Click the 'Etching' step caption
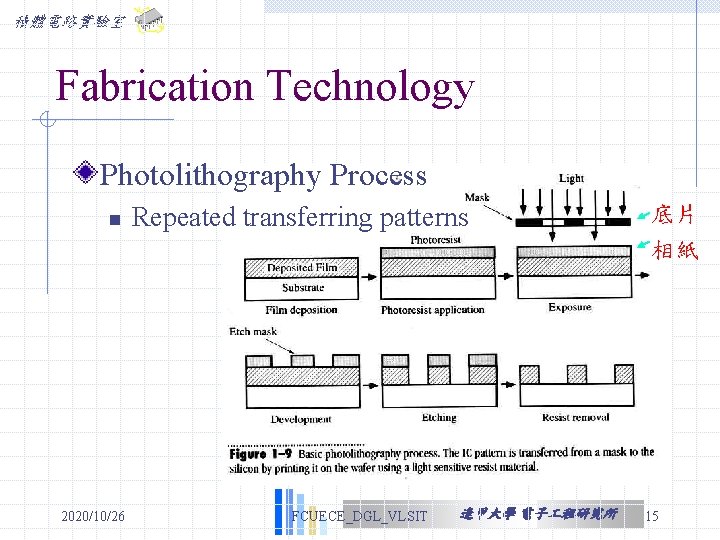The image size is (720, 540). [439, 417]
